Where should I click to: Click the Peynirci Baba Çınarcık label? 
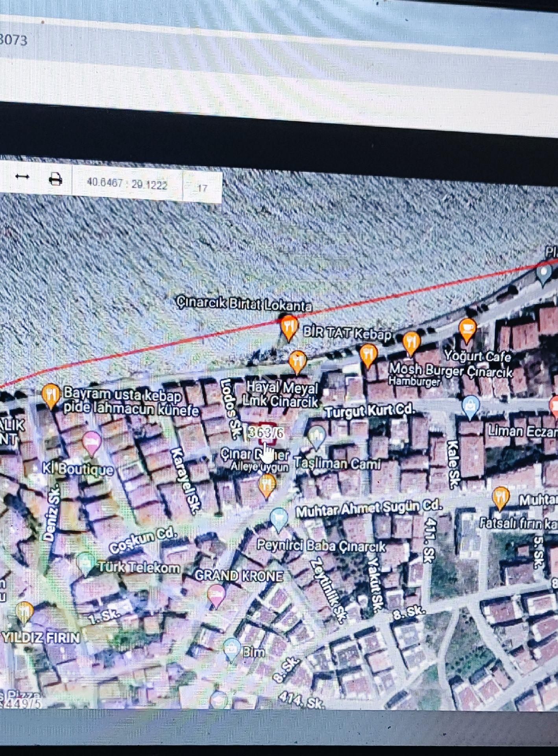coord(321,546)
